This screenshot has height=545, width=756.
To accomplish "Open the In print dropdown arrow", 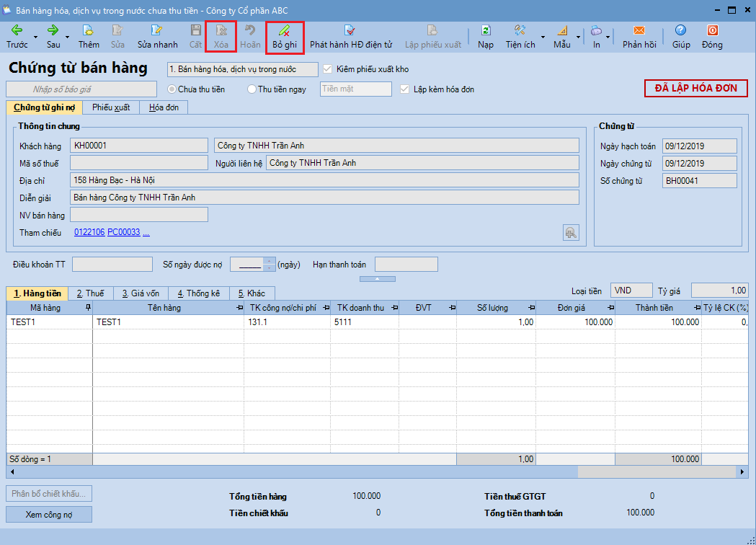I will pos(608,37).
